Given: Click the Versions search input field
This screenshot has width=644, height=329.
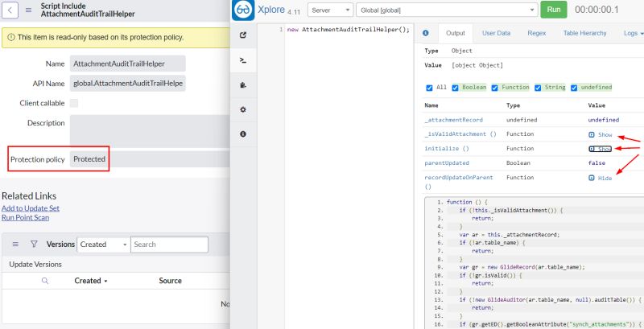Looking at the screenshot, I should click(169, 245).
